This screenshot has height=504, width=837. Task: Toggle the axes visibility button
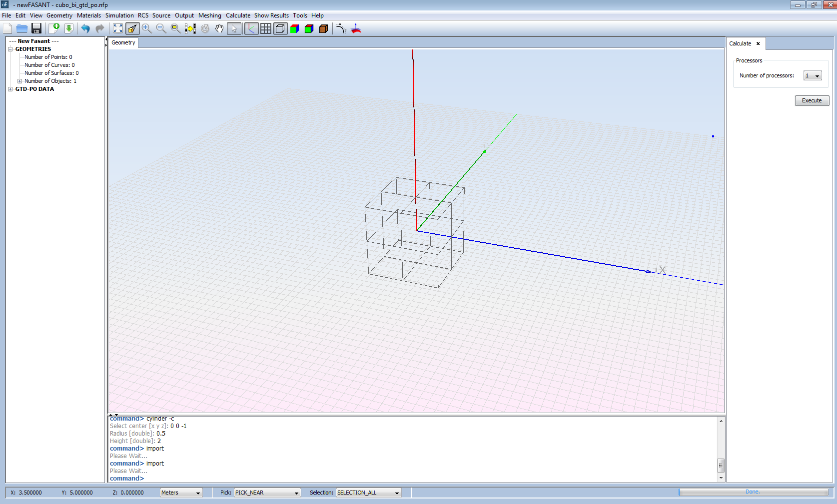pyautogui.click(x=251, y=28)
